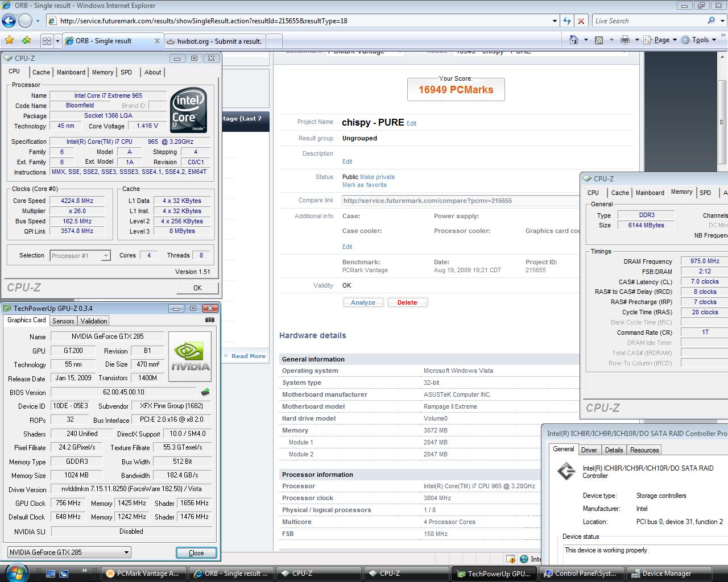Click the Print icon in the command bar
The width and height of the screenshot is (728, 582).
(625, 40)
